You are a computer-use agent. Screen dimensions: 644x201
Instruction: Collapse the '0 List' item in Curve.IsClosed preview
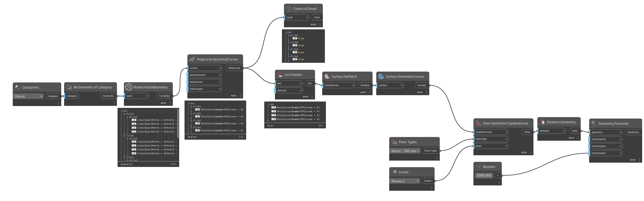pyautogui.click(x=289, y=35)
